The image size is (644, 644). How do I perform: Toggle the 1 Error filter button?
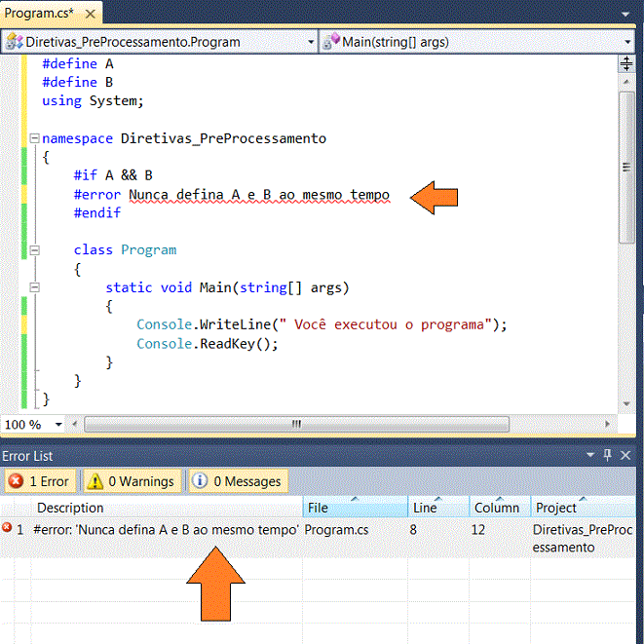click(40, 481)
